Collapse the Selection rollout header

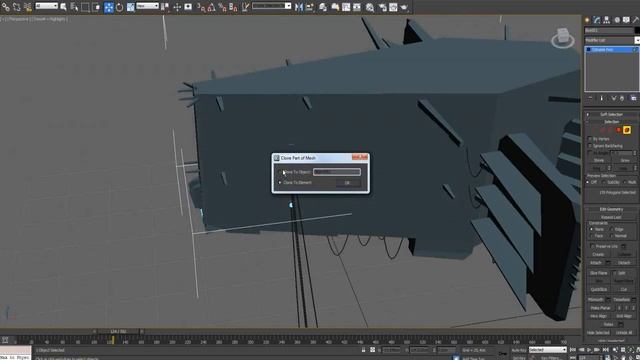click(x=611, y=122)
